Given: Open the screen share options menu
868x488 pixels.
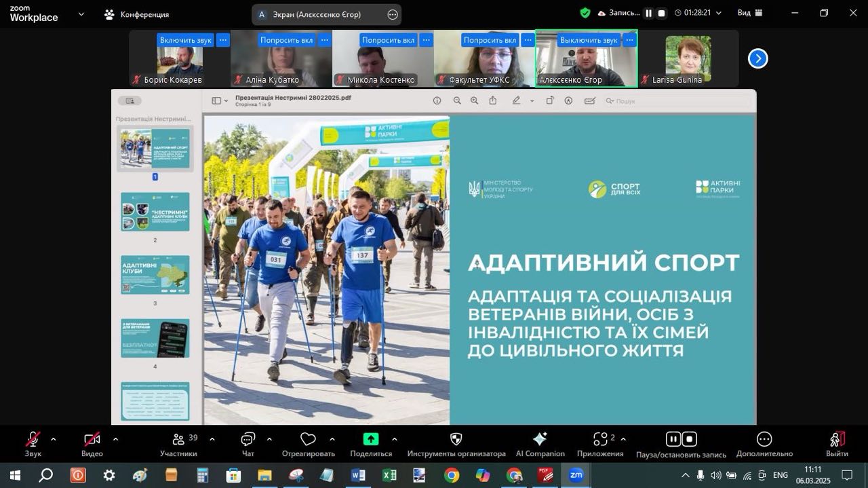Looking at the screenshot, I should [x=393, y=14].
